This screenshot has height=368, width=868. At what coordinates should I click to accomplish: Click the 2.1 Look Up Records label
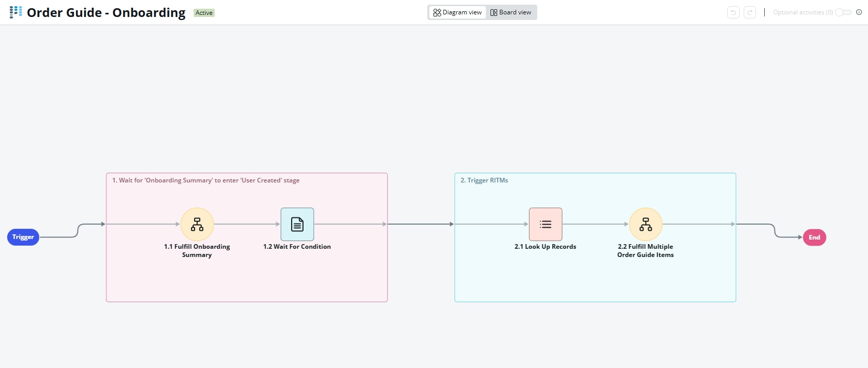(545, 247)
